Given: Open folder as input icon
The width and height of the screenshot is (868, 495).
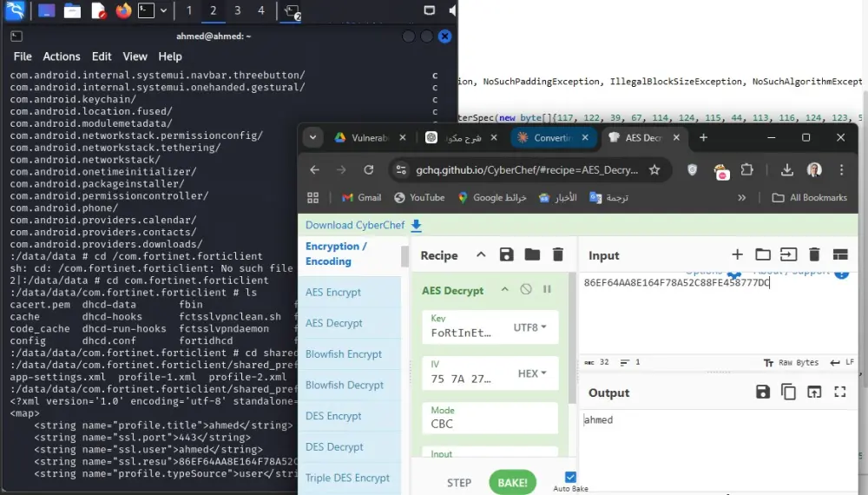Looking at the screenshot, I should click(x=763, y=254).
